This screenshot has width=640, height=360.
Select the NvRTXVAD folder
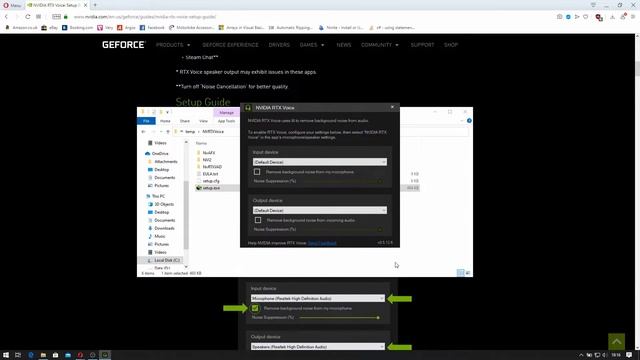click(x=212, y=167)
